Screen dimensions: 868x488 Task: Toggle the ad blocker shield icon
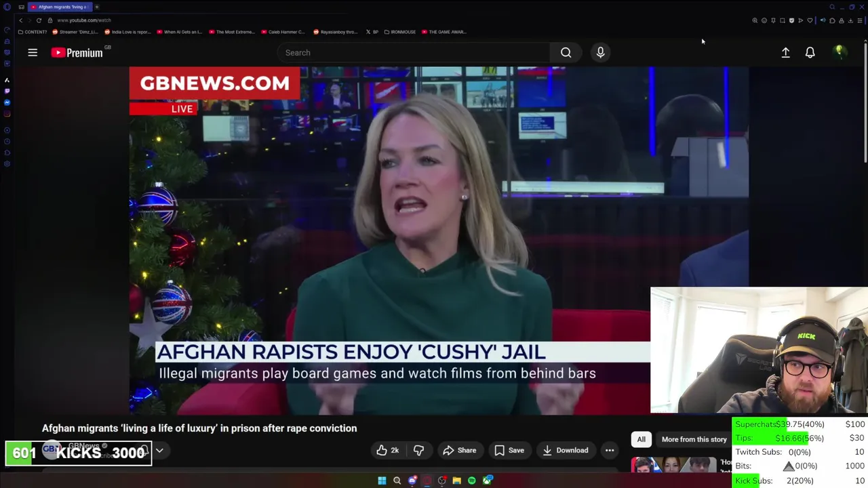coord(791,20)
